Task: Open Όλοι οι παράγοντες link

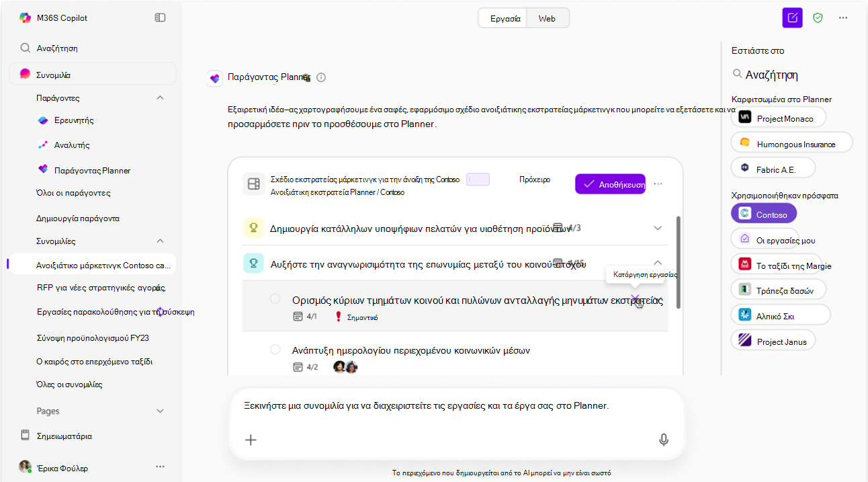Action: (73, 193)
